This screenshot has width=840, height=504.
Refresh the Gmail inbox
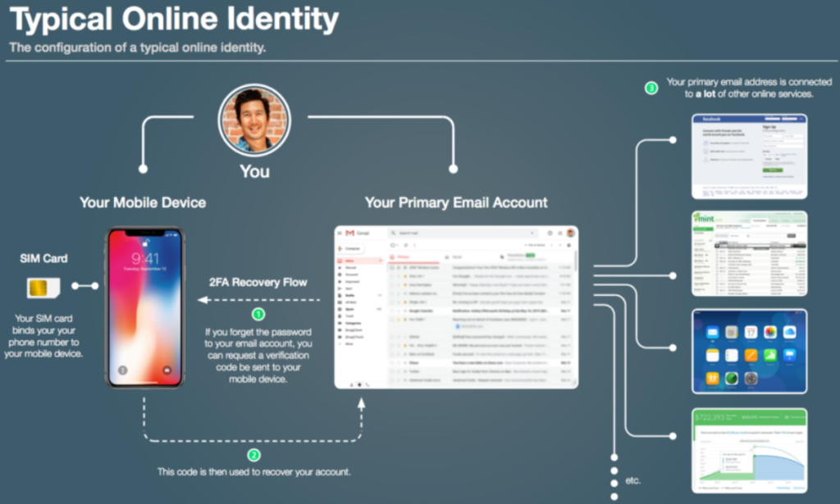[405, 245]
